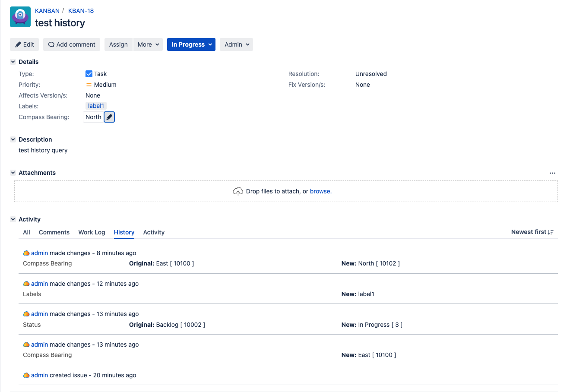The image size is (570, 392).
Task: Click the Task type icon in Details
Action: point(89,74)
